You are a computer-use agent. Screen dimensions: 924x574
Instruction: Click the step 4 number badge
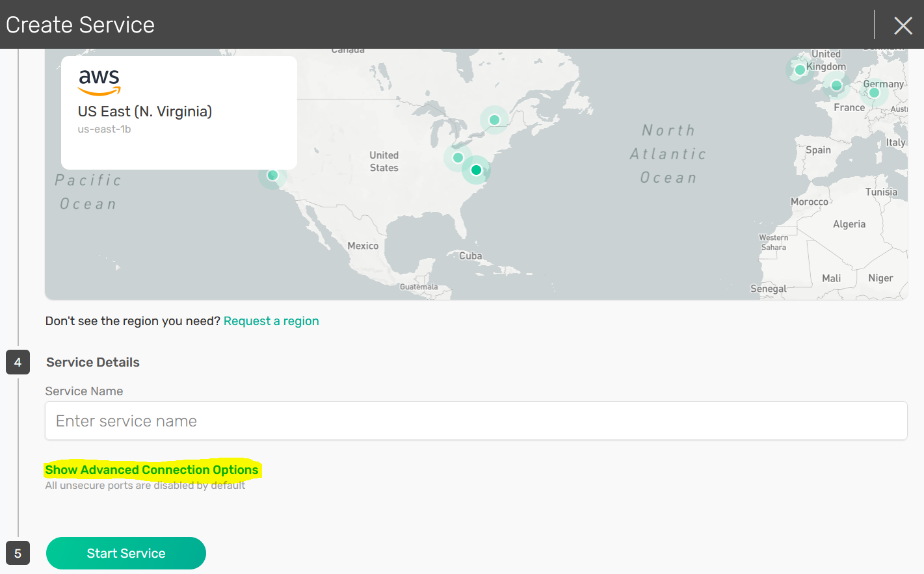point(18,362)
